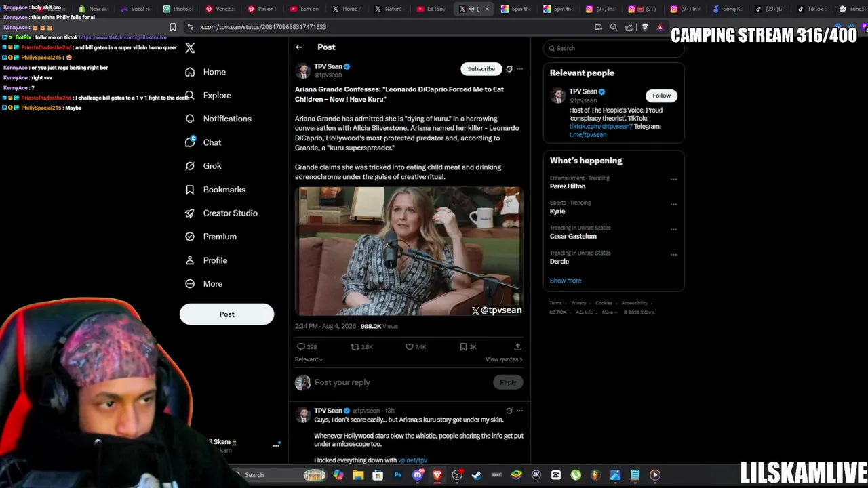Click the bookmark icon in the address bar
The image size is (868, 488).
(x=173, y=27)
